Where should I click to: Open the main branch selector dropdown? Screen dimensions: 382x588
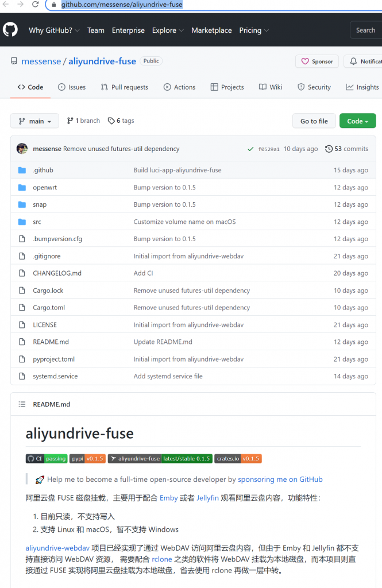tap(34, 121)
